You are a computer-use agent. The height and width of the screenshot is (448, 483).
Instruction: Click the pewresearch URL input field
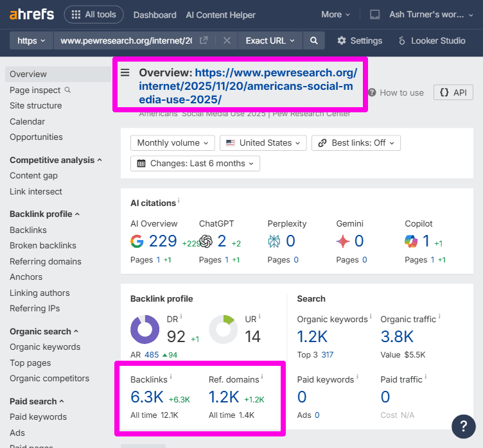pyautogui.click(x=127, y=40)
